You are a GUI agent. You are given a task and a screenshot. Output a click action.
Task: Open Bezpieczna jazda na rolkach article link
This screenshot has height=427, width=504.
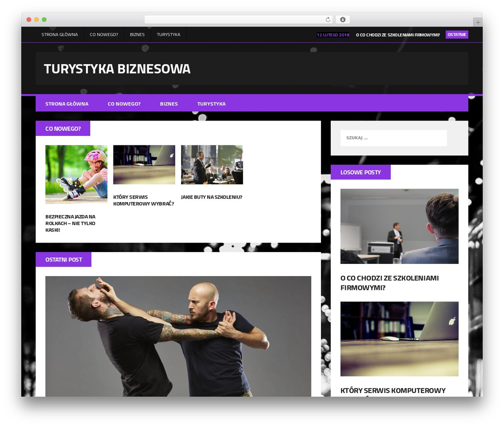click(x=70, y=223)
